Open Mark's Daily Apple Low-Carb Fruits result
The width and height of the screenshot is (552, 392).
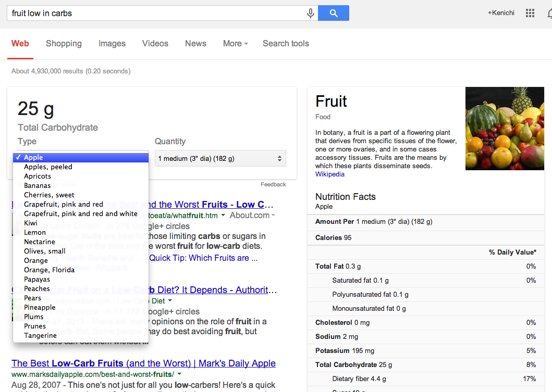(143, 363)
